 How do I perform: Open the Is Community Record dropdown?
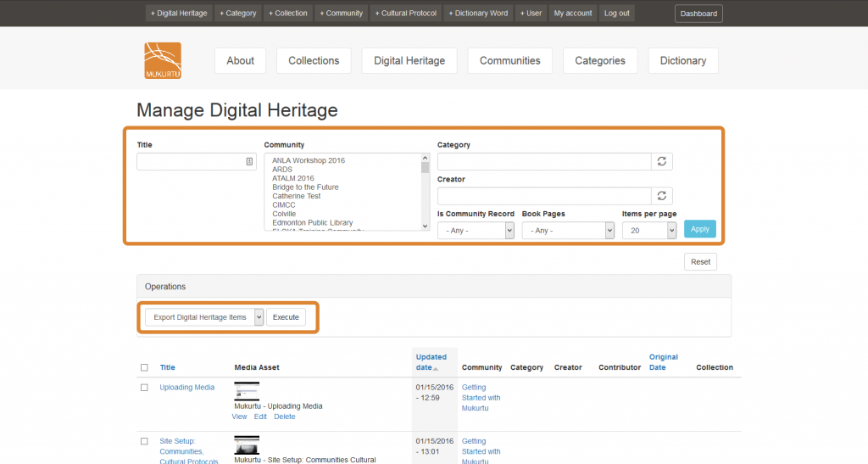pos(476,231)
